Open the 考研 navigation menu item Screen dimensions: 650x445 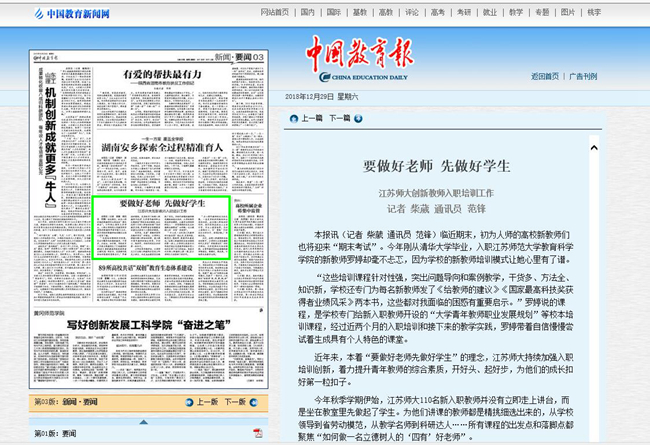click(464, 12)
